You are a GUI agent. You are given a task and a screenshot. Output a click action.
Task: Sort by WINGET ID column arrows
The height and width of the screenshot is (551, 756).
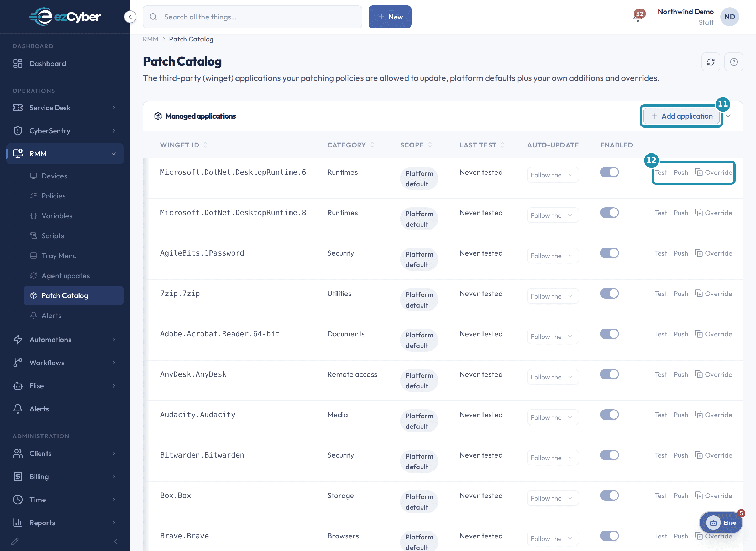pos(205,145)
